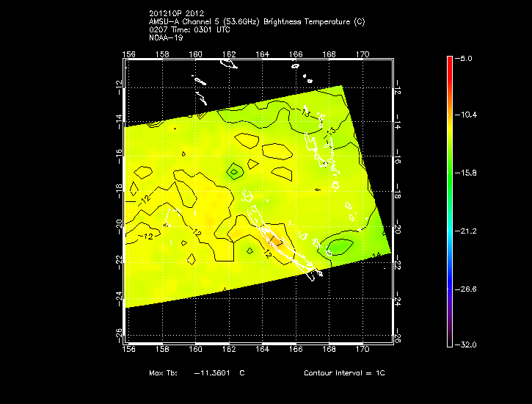Click longitude "166" on the top axis
Image resolution: width=532 pixels, height=404 pixels.
296,54
